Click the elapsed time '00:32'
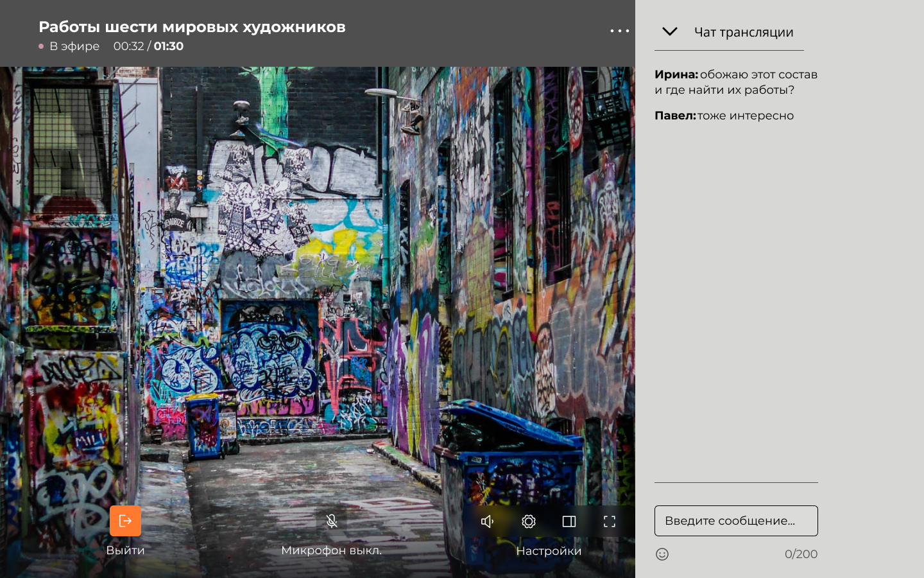 [x=128, y=46]
